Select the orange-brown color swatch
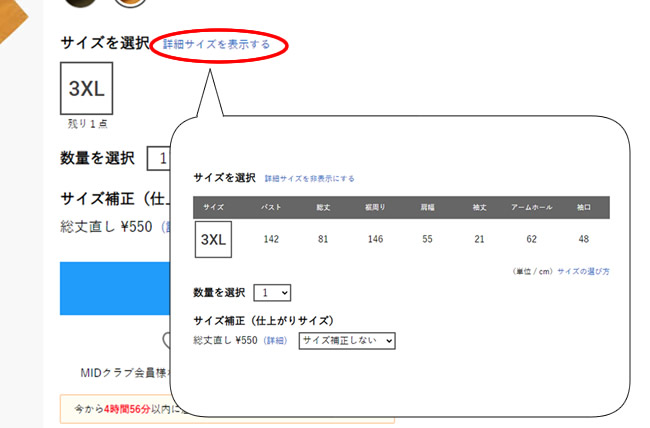The height and width of the screenshot is (428, 650). (130, 2)
